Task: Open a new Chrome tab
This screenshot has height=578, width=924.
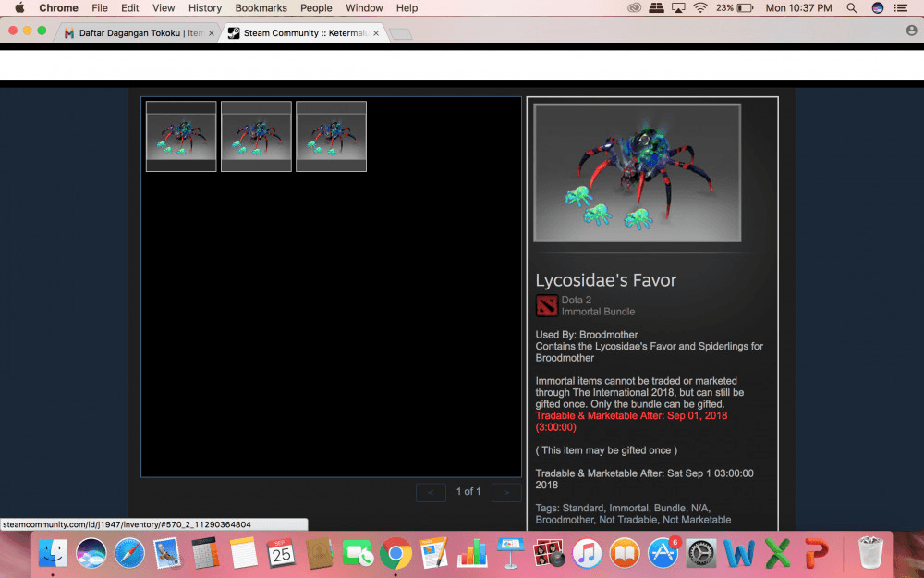Action: pos(400,34)
